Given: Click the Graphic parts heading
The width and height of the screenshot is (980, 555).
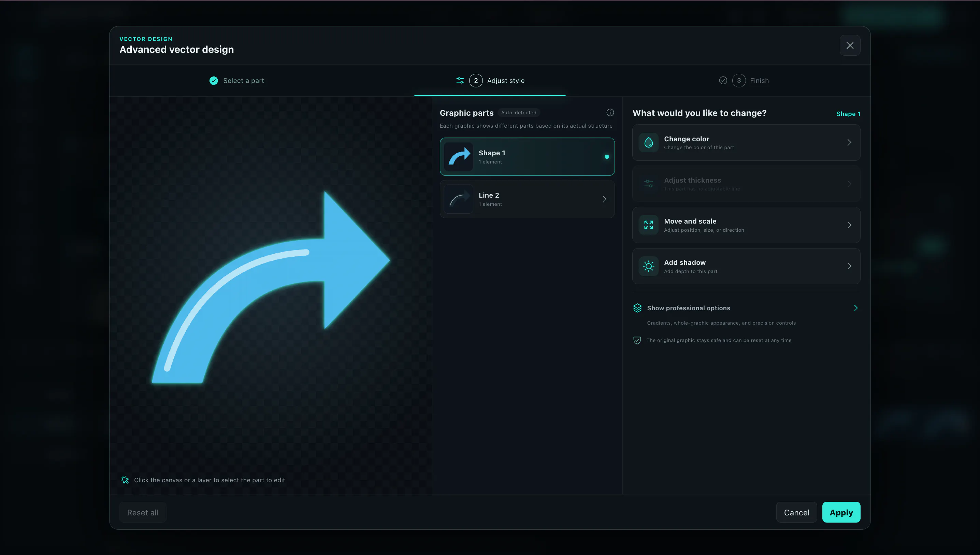Looking at the screenshot, I should point(466,113).
